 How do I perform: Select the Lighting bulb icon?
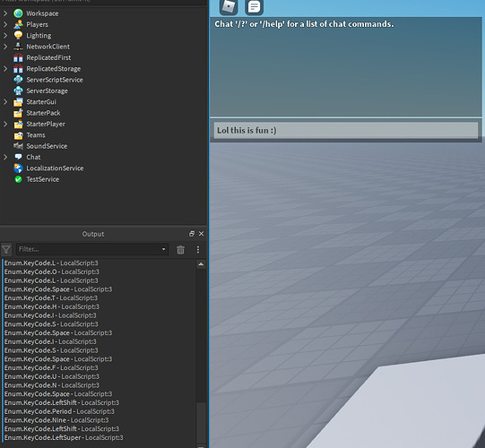pos(18,35)
